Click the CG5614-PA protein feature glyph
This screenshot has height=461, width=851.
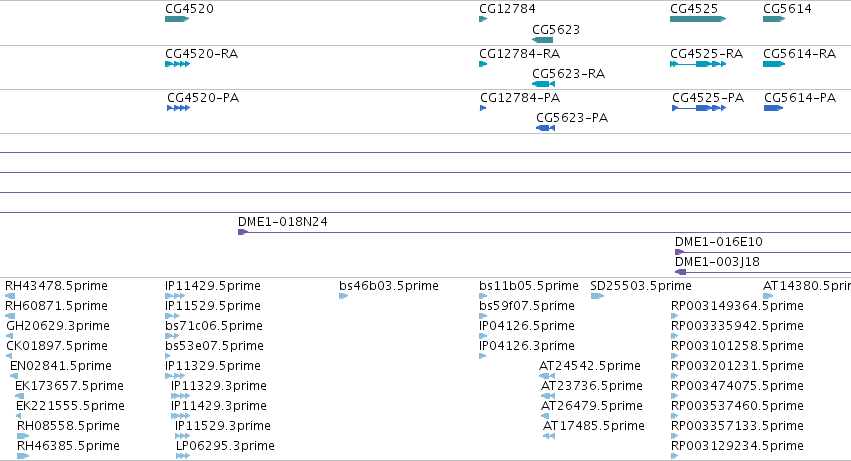pyautogui.click(x=773, y=108)
